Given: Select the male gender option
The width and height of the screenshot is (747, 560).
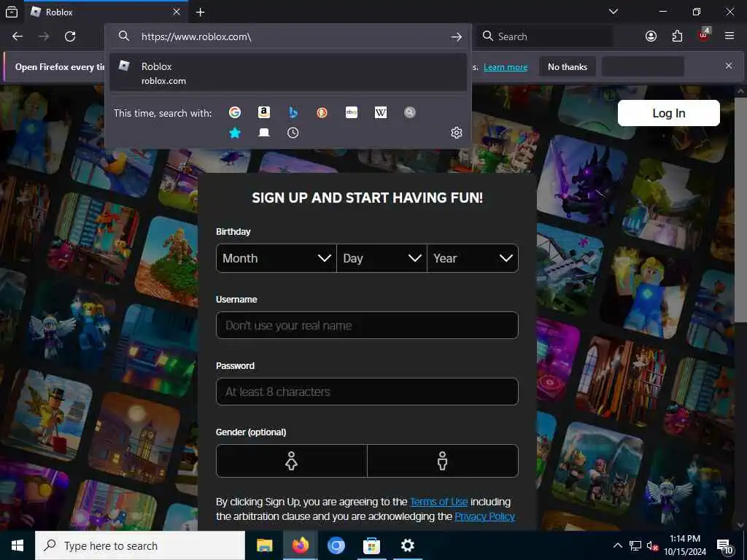Looking at the screenshot, I should pyautogui.click(x=443, y=461).
